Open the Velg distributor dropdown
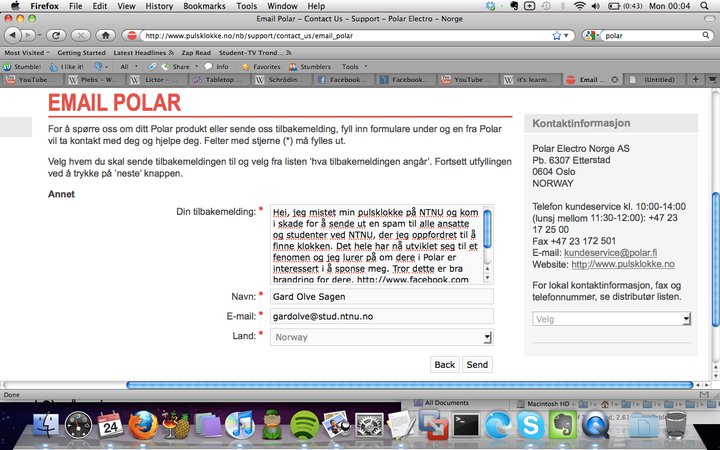 (x=612, y=319)
